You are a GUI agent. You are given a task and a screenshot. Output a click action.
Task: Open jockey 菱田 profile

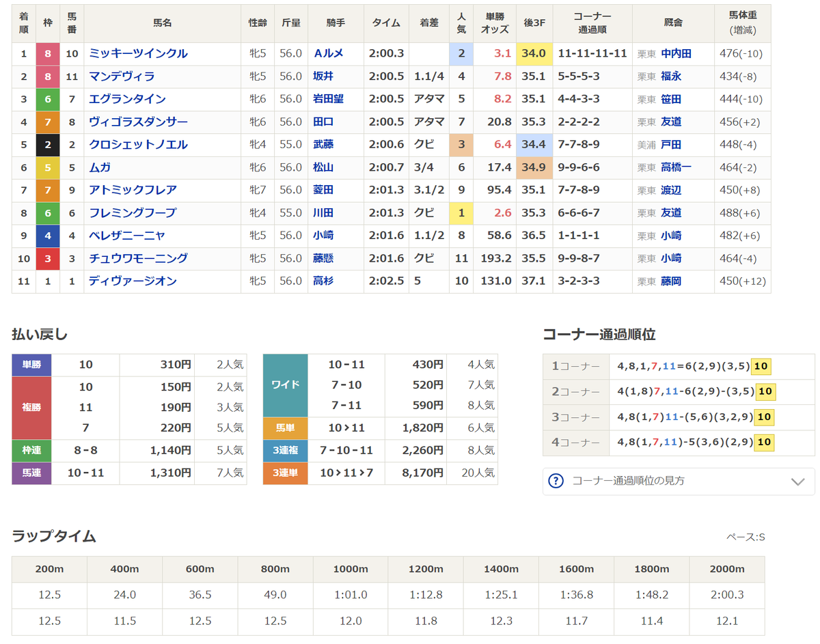point(323,190)
